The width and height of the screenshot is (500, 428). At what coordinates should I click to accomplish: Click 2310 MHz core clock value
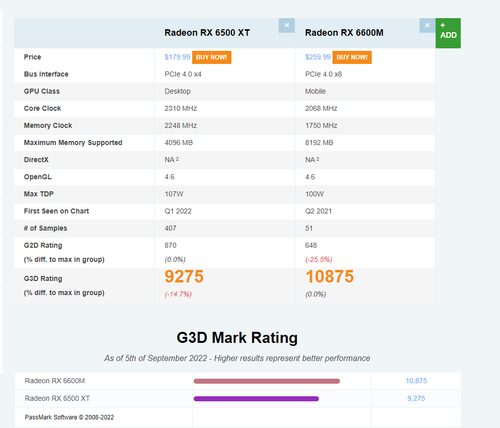tap(181, 108)
